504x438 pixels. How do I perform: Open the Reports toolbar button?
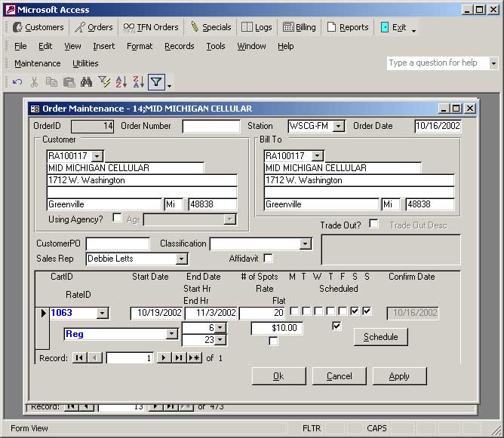tap(348, 27)
